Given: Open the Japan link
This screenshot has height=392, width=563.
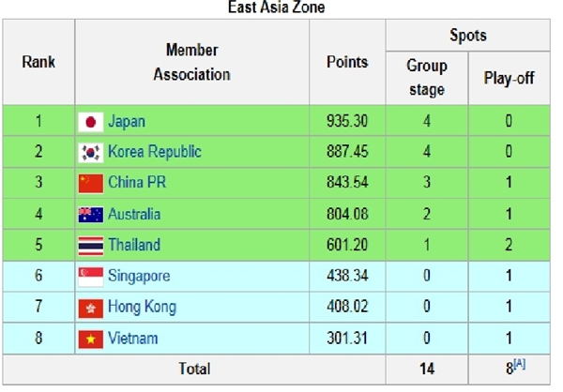Looking at the screenshot, I should click(127, 121).
